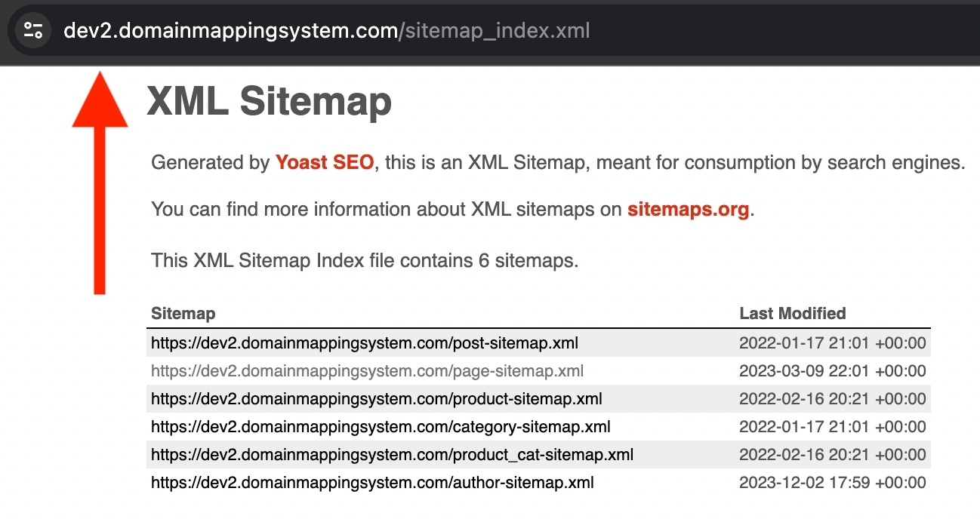Open the category-sitemap.xml link
Screen dimensions: 980x519
pyautogui.click(x=381, y=427)
